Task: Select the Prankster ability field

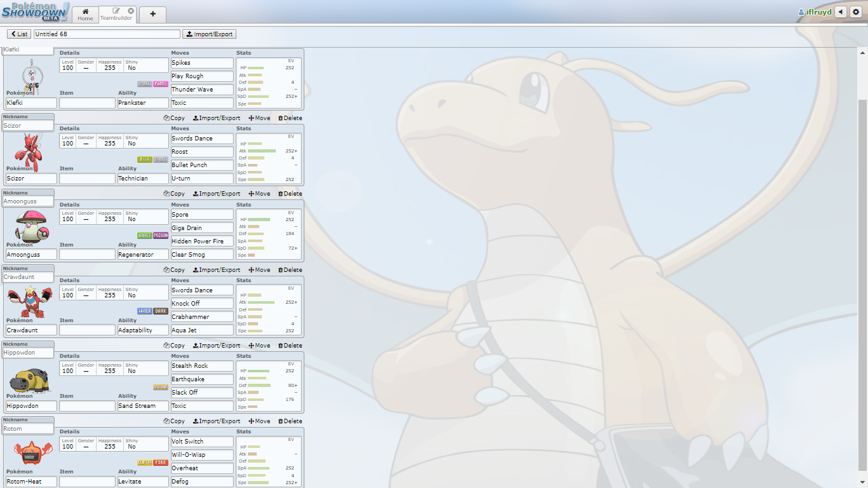Action: coord(143,103)
